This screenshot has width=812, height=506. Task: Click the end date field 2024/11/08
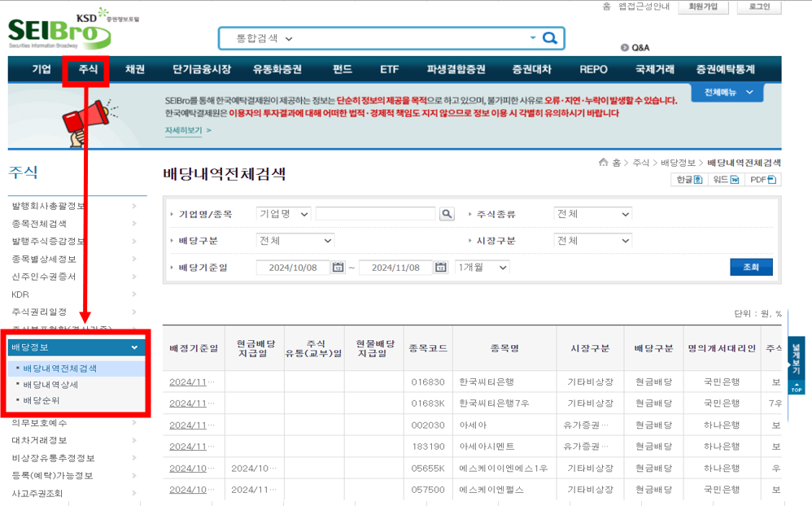[395, 268]
